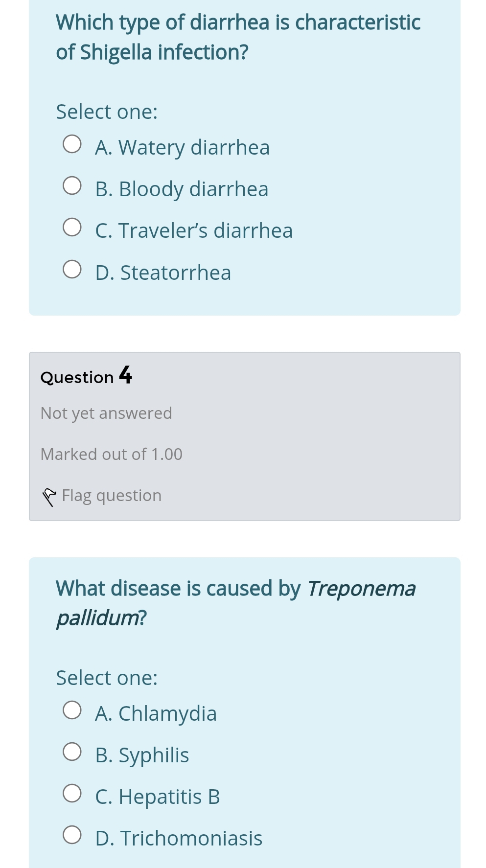The width and height of the screenshot is (486, 868).
Task: Pick D. Steatorrhea as your answer
Action: [x=72, y=268]
